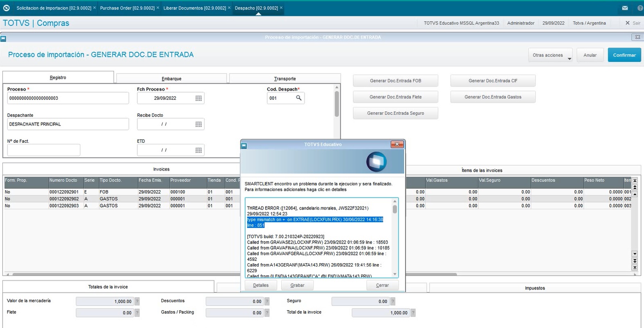Click Sair to exit the application
This screenshot has width=644, height=328.
pos(633,23)
